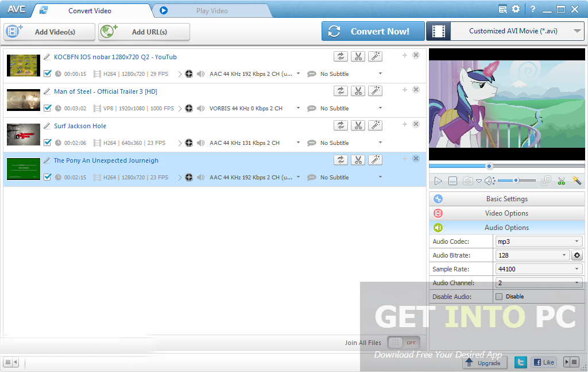The height and width of the screenshot is (372, 588).
Task: Click the play button in preview player
Action: pyautogui.click(x=438, y=181)
